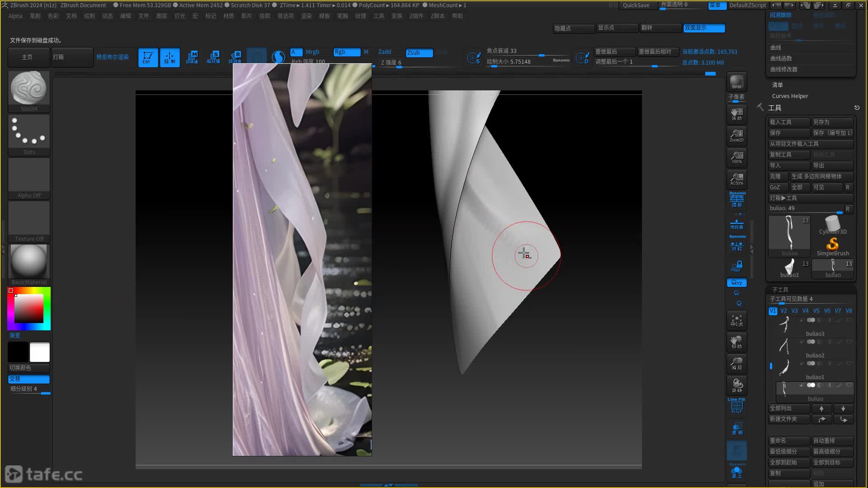Select the Rgb paint mode
Image resolution: width=868 pixels, height=488 pixels.
347,52
